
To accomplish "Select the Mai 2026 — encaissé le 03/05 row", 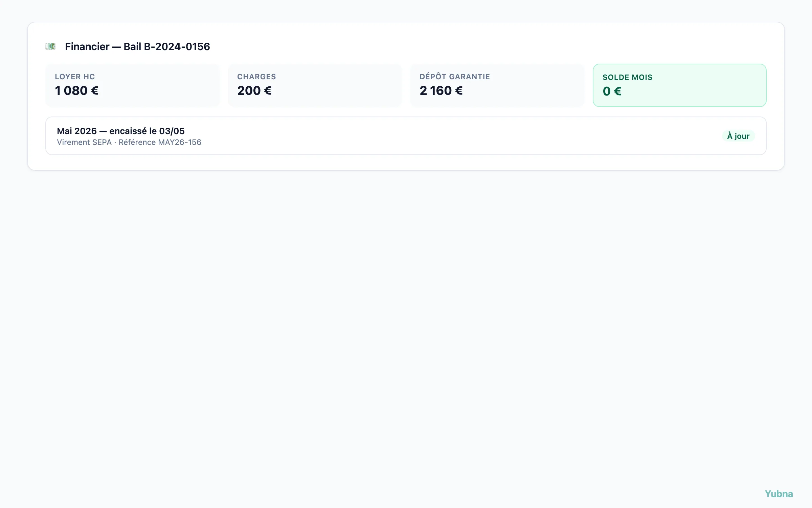I will (x=406, y=136).
